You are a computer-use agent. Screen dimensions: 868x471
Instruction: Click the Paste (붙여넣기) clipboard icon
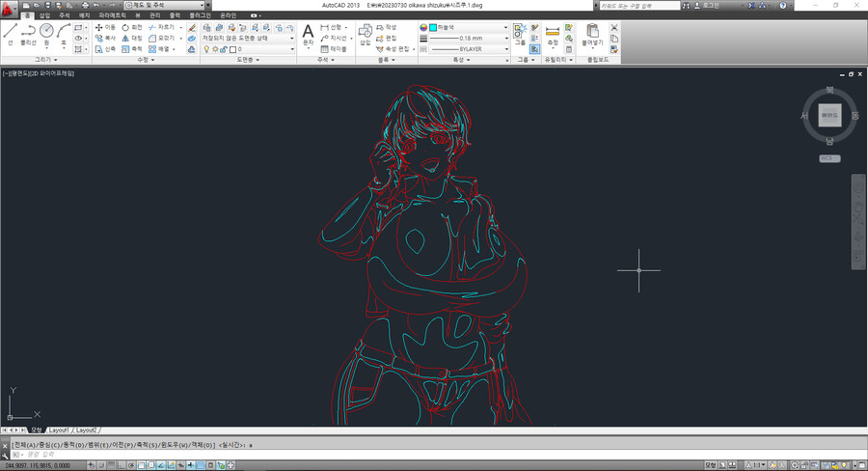pos(591,34)
